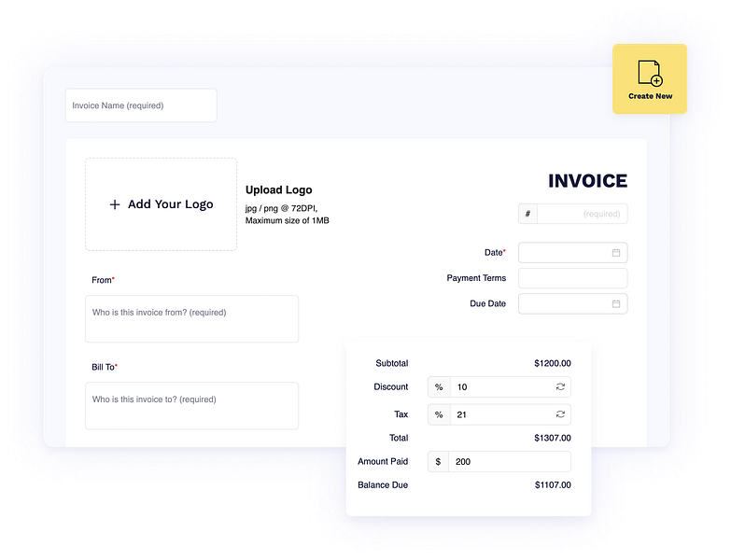The image size is (731, 560).
Task: Click into the Payment Terms field
Action: pos(572,278)
